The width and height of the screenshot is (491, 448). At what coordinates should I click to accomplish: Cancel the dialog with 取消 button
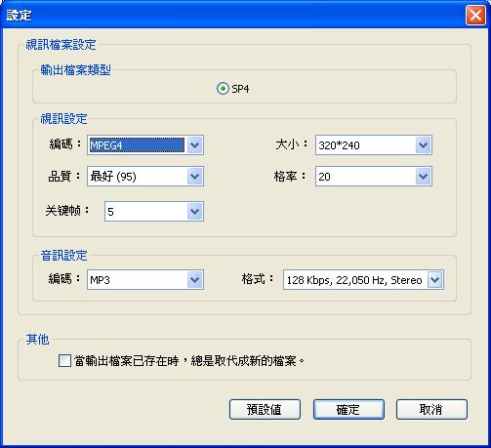pos(431,409)
